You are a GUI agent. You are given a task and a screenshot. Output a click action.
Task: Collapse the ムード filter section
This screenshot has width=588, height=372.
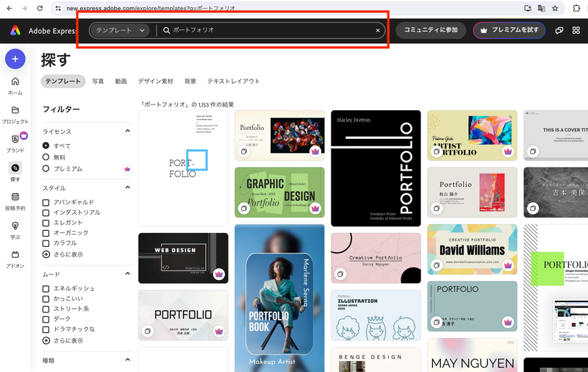click(x=127, y=273)
